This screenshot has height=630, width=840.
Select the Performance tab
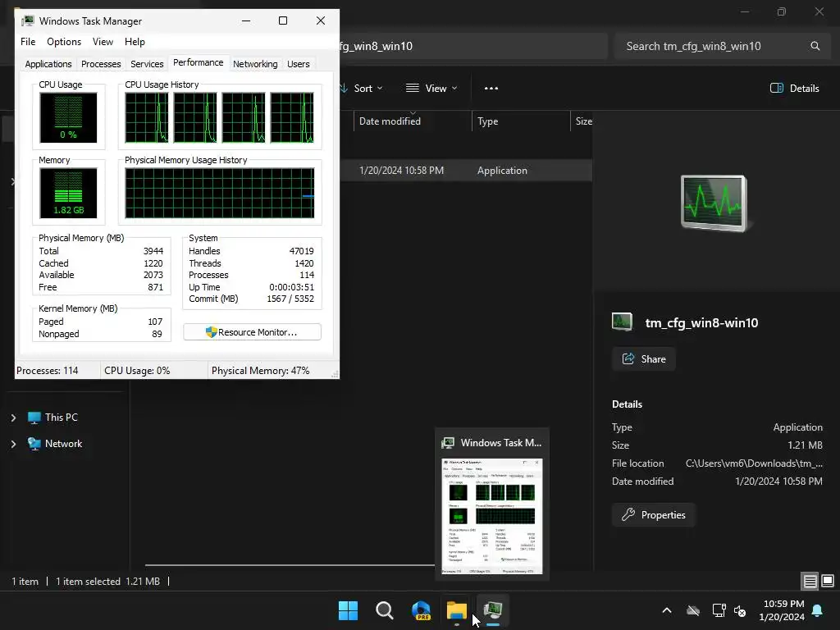(199, 62)
